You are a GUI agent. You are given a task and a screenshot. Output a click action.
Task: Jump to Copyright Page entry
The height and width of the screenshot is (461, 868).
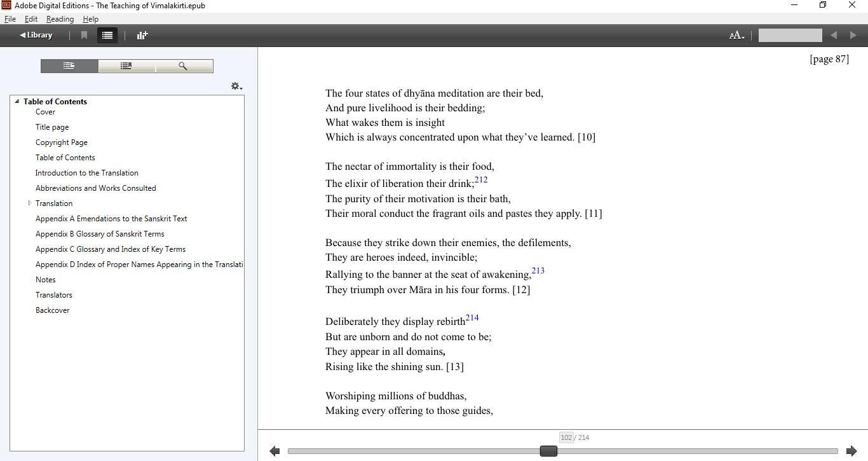pyautogui.click(x=62, y=142)
